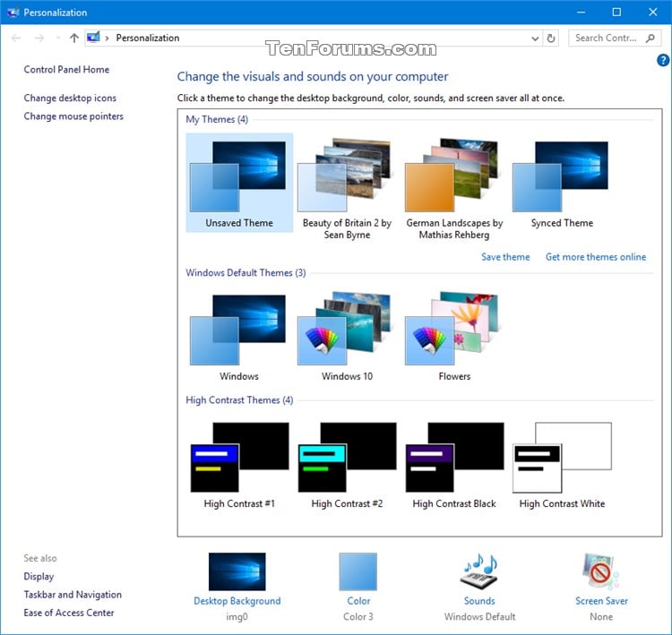Open the Color settings swatch

coord(358,571)
